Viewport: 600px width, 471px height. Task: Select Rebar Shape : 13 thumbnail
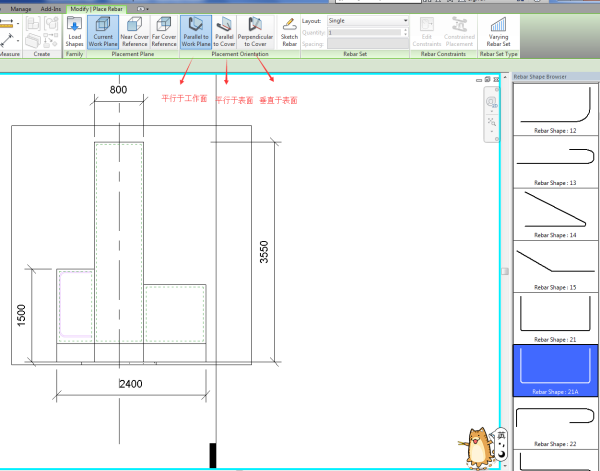point(555,161)
